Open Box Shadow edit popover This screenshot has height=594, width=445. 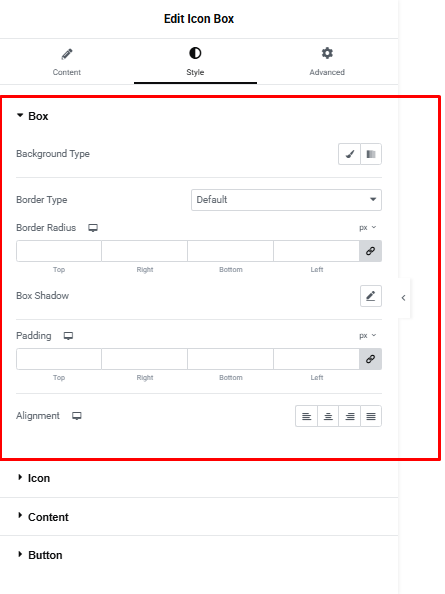pyautogui.click(x=371, y=296)
